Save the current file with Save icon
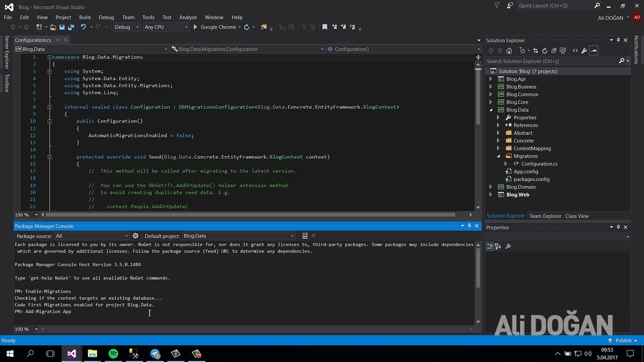This screenshot has height=362, width=644. click(62, 27)
